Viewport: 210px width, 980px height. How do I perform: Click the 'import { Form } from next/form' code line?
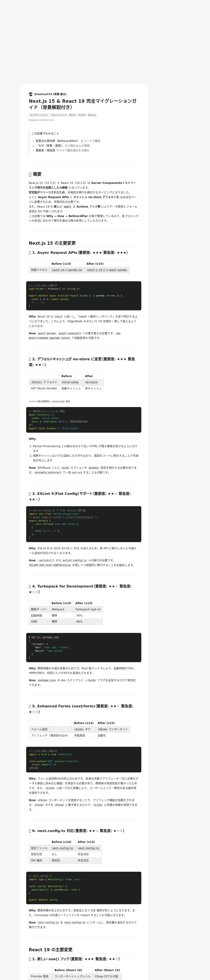pyautogui.click(x=50, y=754)
